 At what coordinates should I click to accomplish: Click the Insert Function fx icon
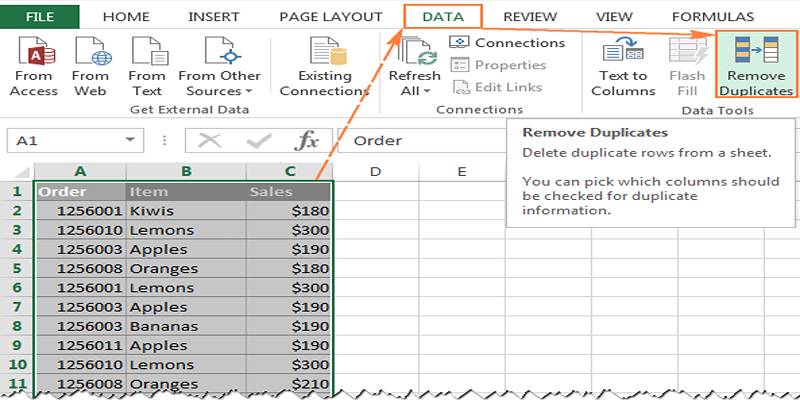[306, 140]
